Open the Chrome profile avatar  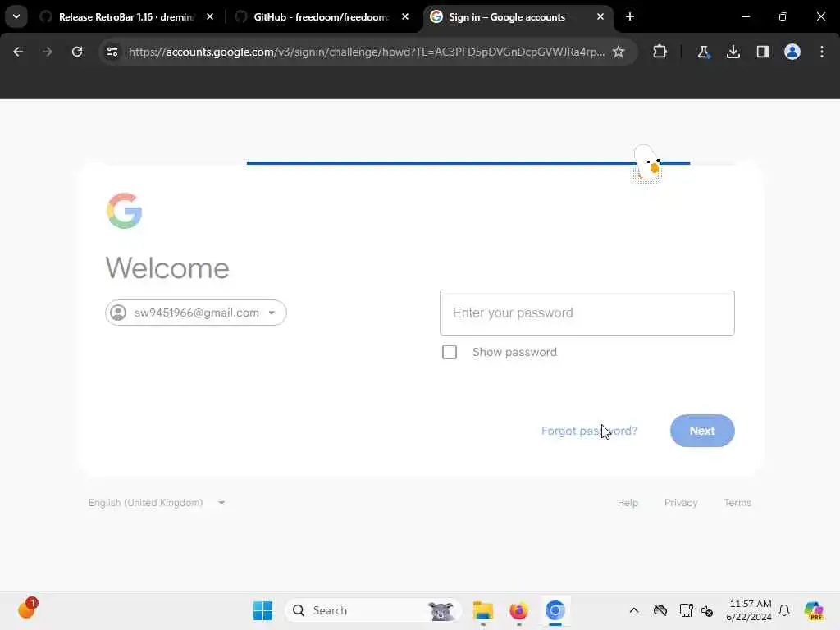(792, 52)
